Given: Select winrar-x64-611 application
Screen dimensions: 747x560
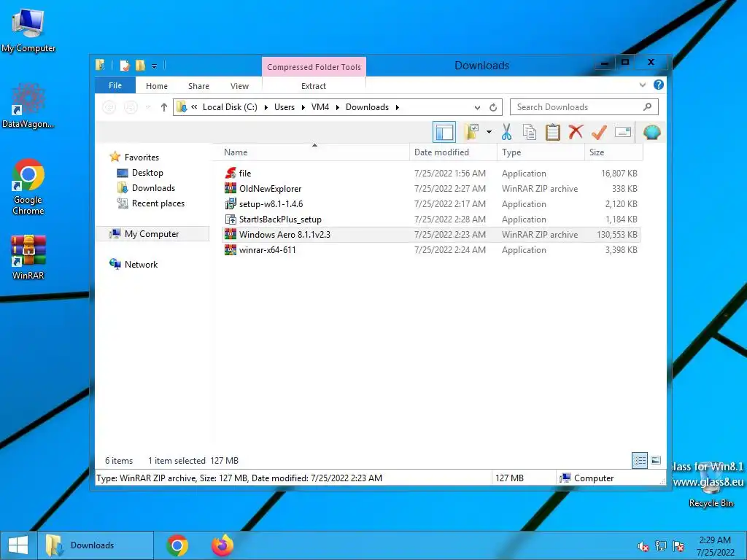Looking at the screenshot, I should [x=431, y=249].
